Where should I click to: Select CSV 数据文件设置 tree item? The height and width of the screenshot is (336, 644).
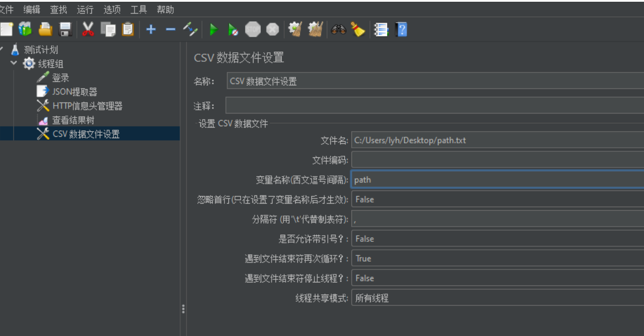click(x=86, y=134)
